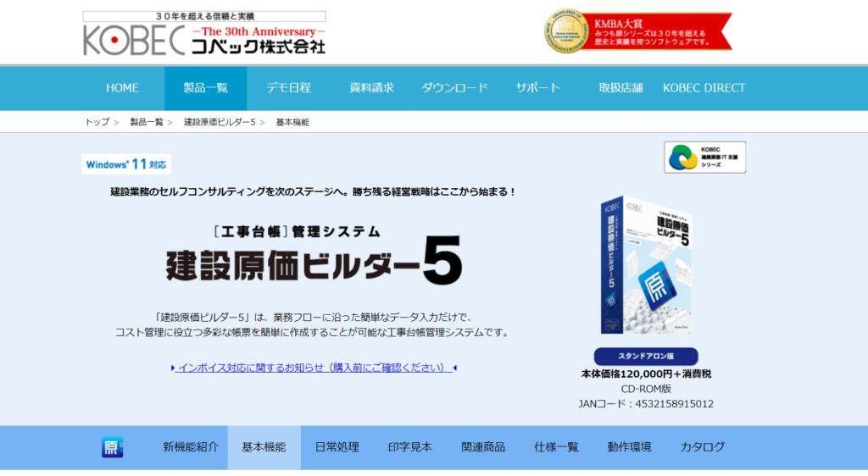Open the 建設原価ビルダー5 product box image

coord(646,265)
